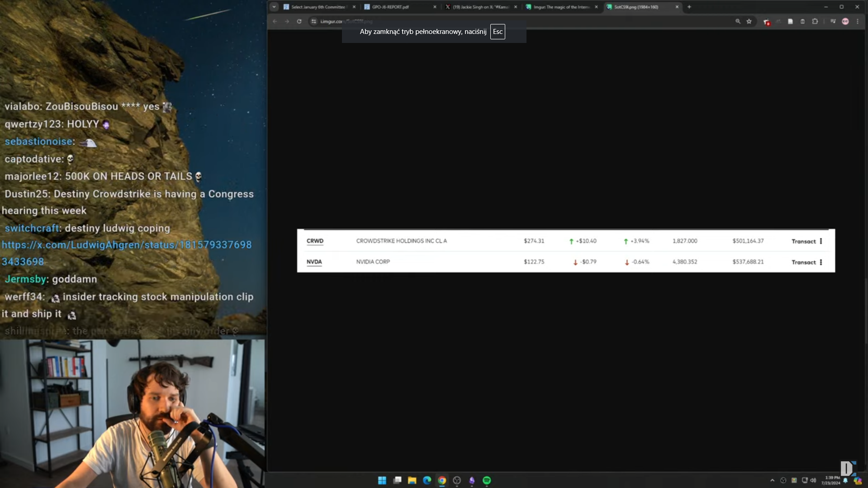The image size is (868, 488).
Task: Open Obsidian purple gem taskbar icon
Action: pos(472,480)
